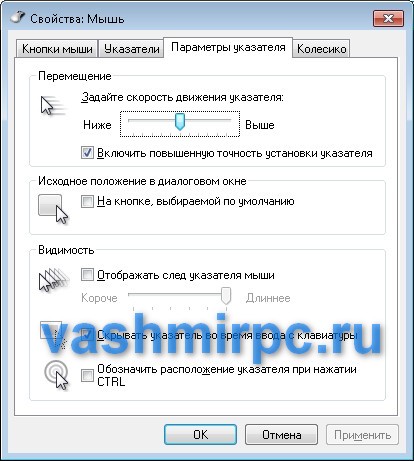This screenshot has height=461, width=414.
Task: Enable display pointer trails checkbox
Action: tap(87, 275)
